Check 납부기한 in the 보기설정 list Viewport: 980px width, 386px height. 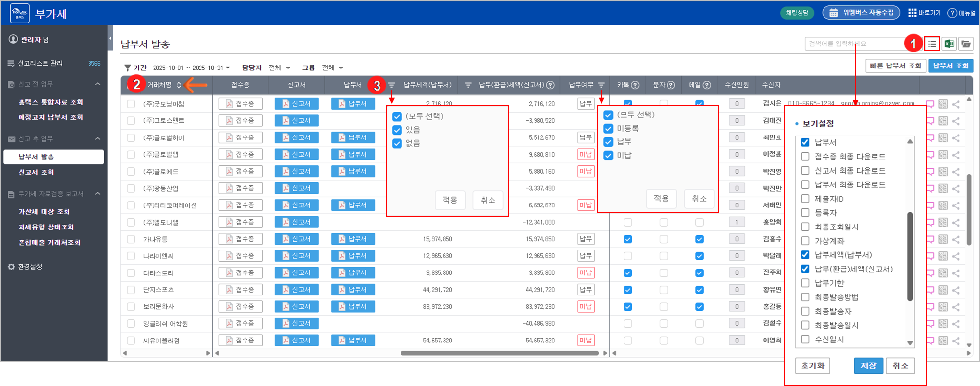[x=805, y=283]
